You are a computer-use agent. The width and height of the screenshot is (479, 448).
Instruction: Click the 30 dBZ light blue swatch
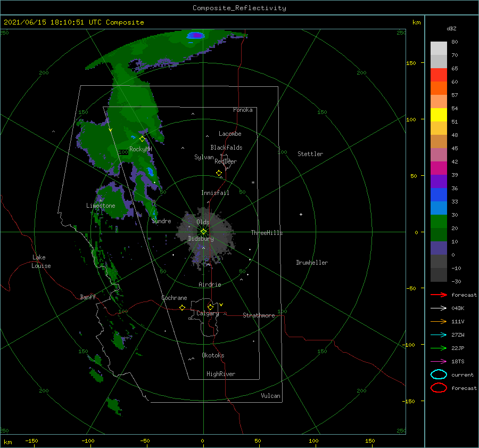pos(439,208)
